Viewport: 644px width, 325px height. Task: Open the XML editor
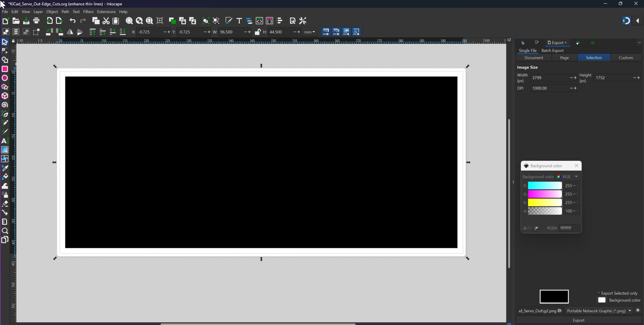259,20
